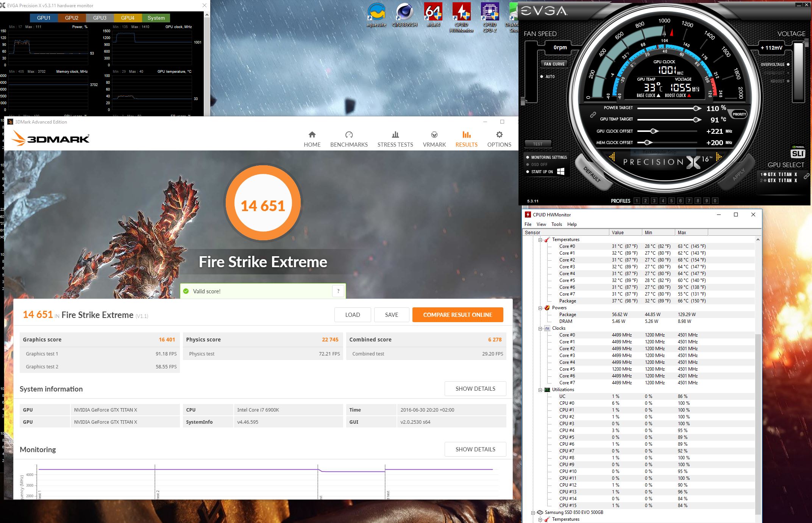The width and height of the screenshot is (812, 523).
Task: Open the aida64 desktop icon
Action: coord(433,15)
